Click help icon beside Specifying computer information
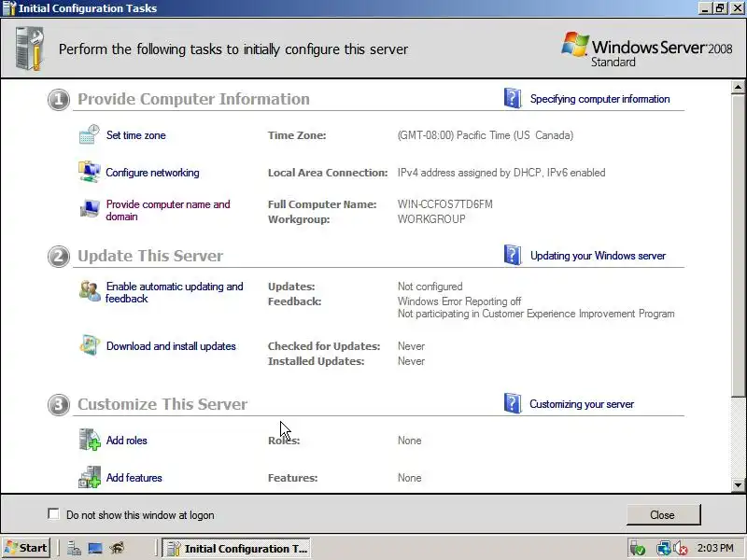The width and height of the screenshot is (747, 560). (x=513, y=98)
